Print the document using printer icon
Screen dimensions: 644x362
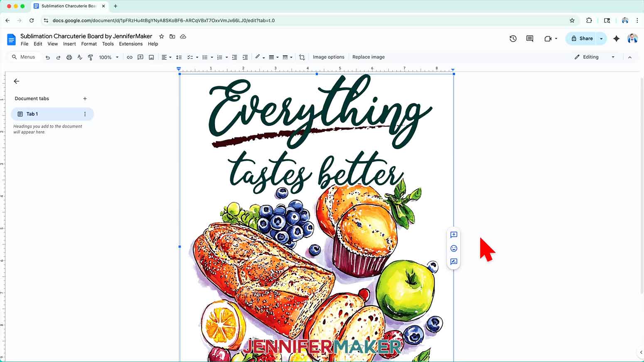[x=69, y=57]
